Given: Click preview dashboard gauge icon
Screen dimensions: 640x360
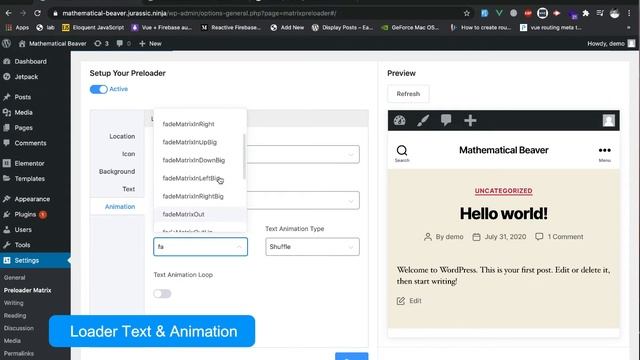Looking at the screenshot, I should pyautogui.click(x=400, y=120).
